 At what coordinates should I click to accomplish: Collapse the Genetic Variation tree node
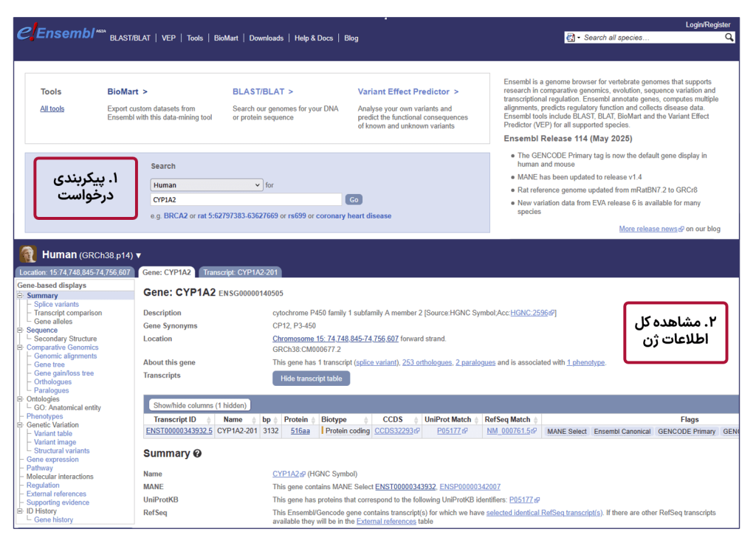[20, 425]
